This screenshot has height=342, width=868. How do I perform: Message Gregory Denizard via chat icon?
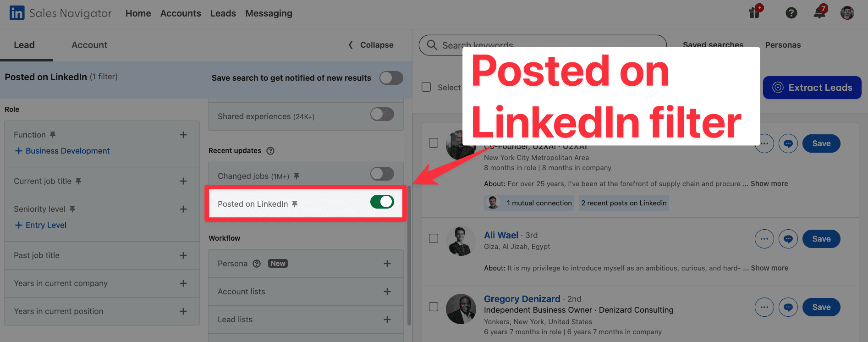(788, 307)
